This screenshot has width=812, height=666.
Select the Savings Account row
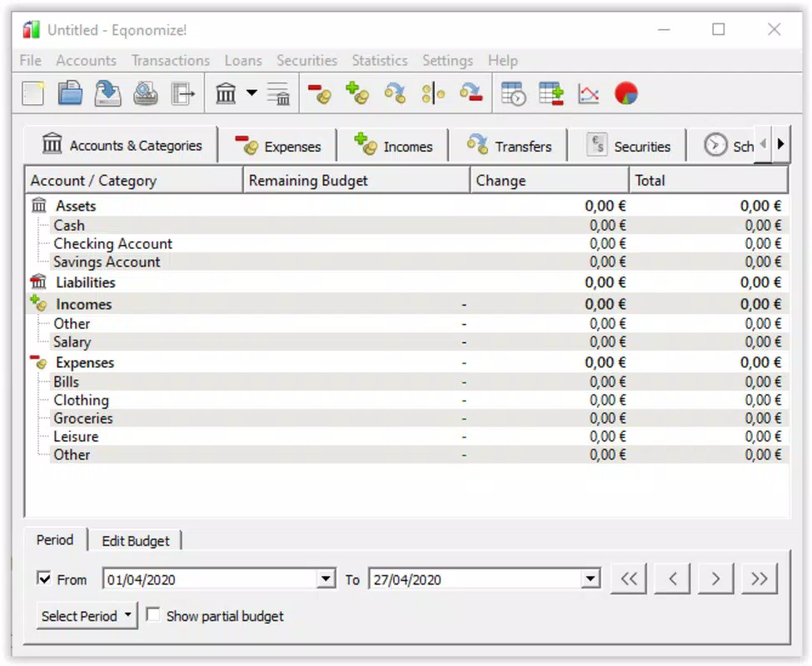(x=406, y=262)
